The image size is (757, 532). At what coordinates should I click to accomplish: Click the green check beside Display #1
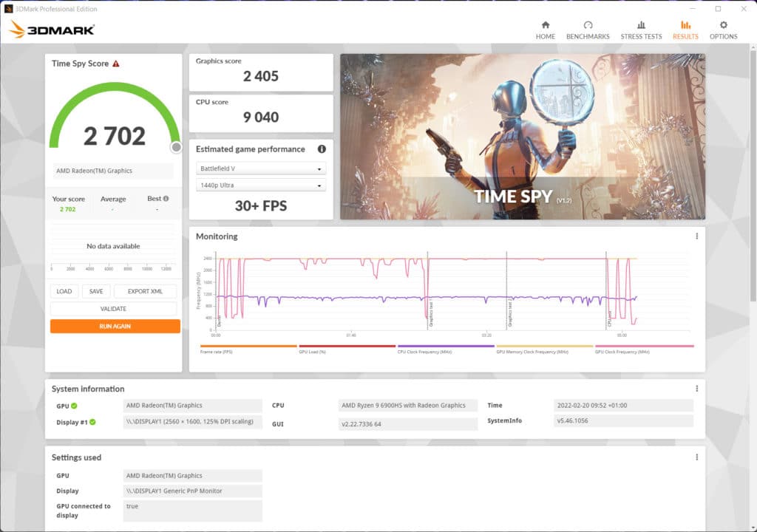pos(92,422)
